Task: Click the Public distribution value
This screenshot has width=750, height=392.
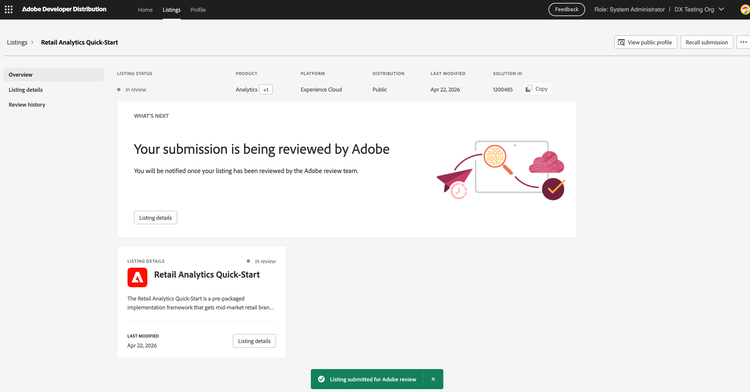Action: [x=380, y=89]
